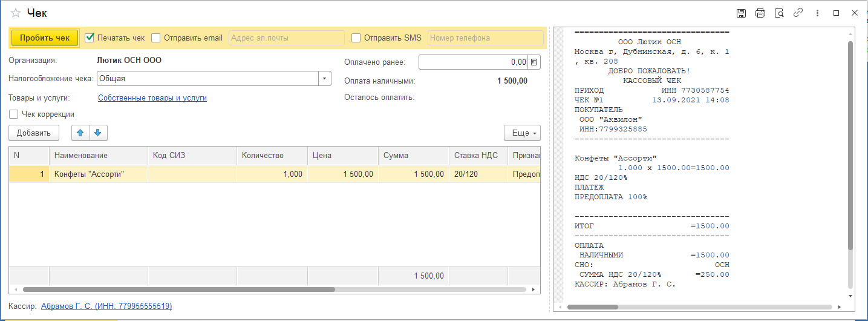Open calculator in Оплачено ранее field
This screenshot has width=868, height=321.
(x=534, y=62)
